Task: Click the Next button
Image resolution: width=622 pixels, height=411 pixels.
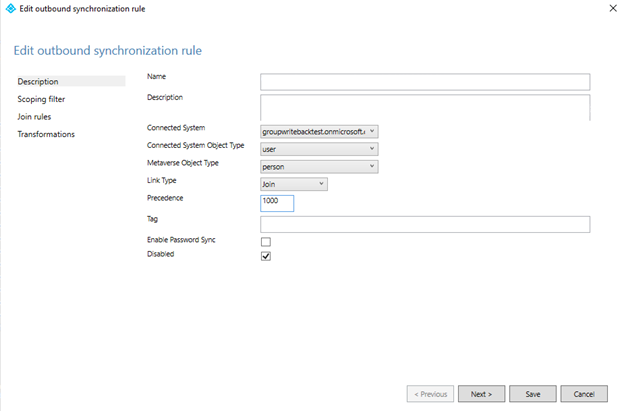Action: pyautogui.click(x=481, y=394)
